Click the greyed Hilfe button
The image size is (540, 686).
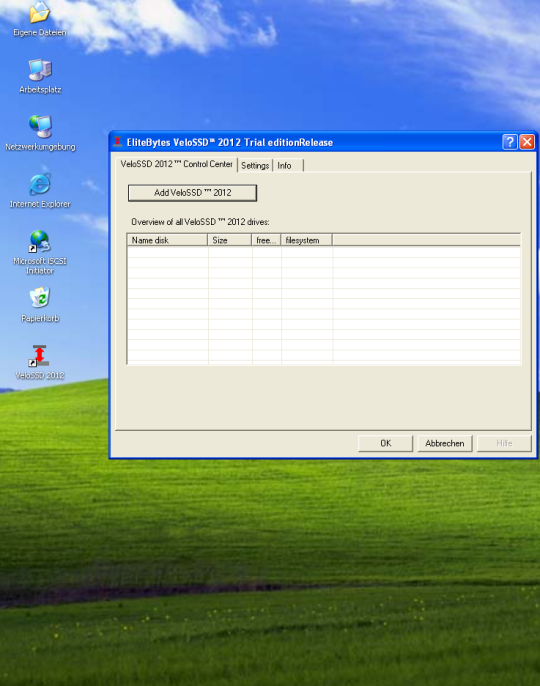[x=504, y=443]
